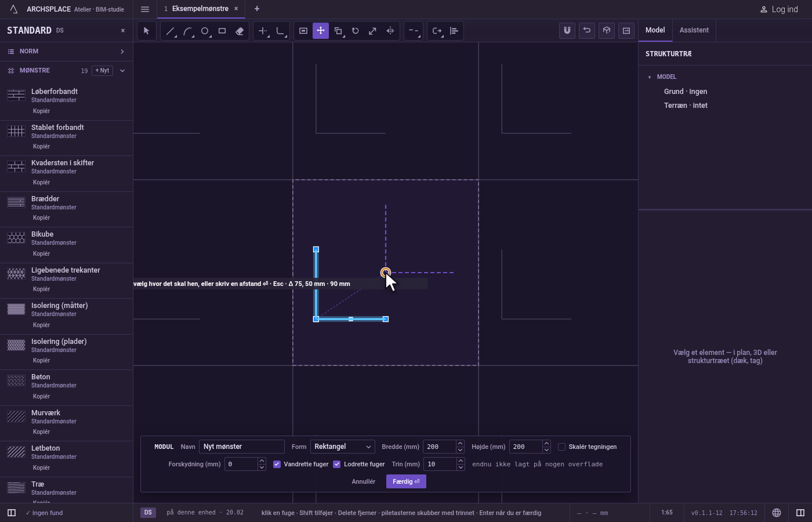Open the 3D cube view icon

pos(607,31)
